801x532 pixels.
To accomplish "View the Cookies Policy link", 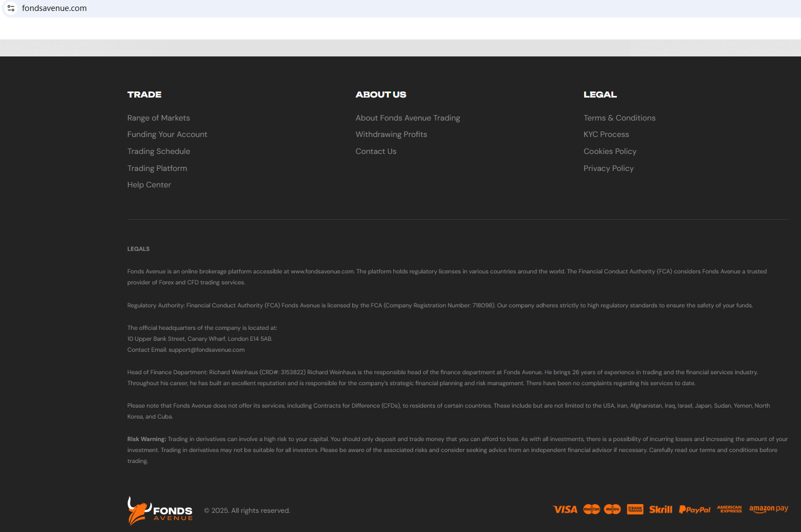I will (x=610, y=151).
